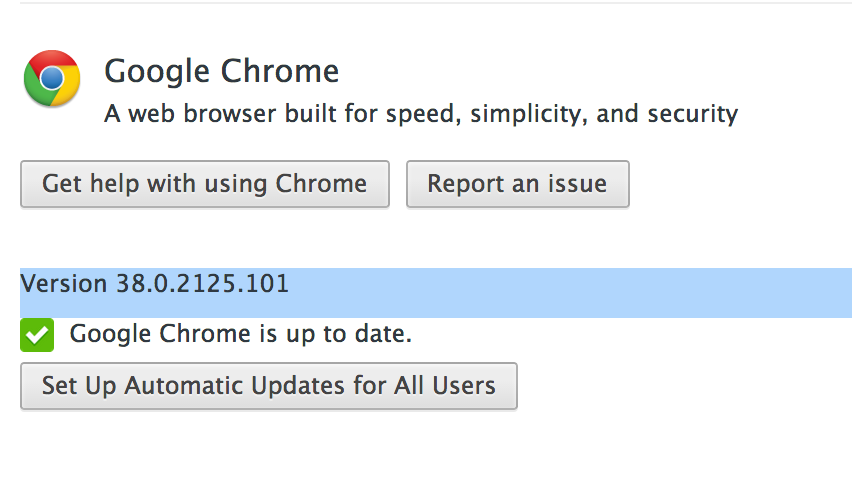The image size is (852, 504).
Task: Click the 'Google Chrome is up to date.' status
Action: point(241,334)
